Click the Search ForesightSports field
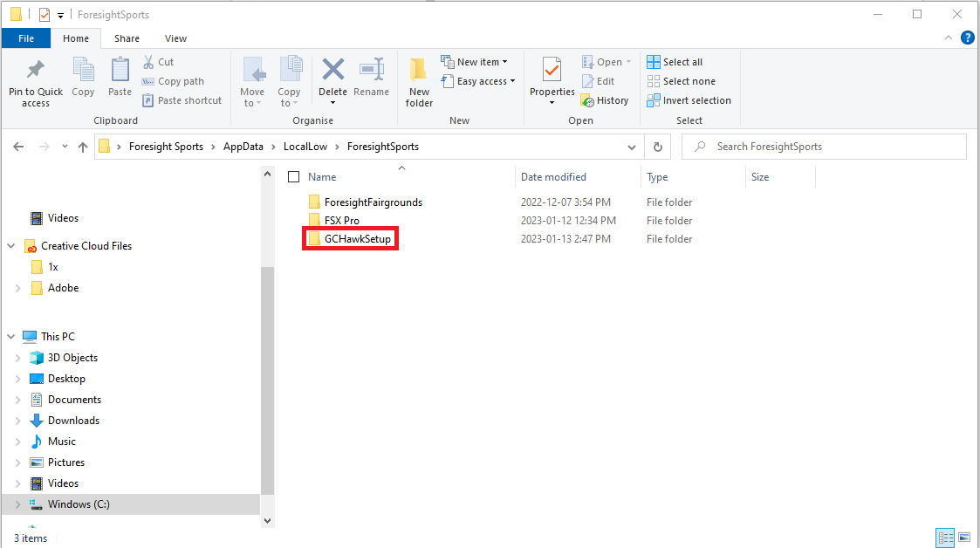The width and height of the screenshot is (980, 548). [x=824, y=147]
